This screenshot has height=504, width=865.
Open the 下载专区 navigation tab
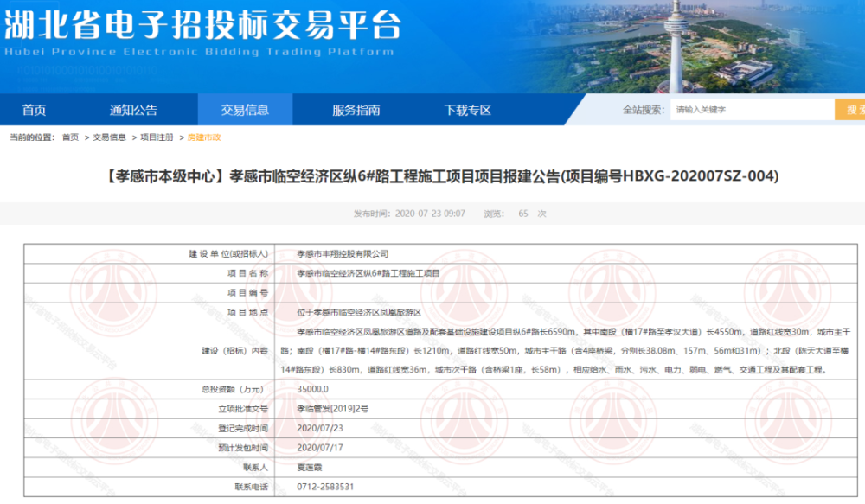467,110
